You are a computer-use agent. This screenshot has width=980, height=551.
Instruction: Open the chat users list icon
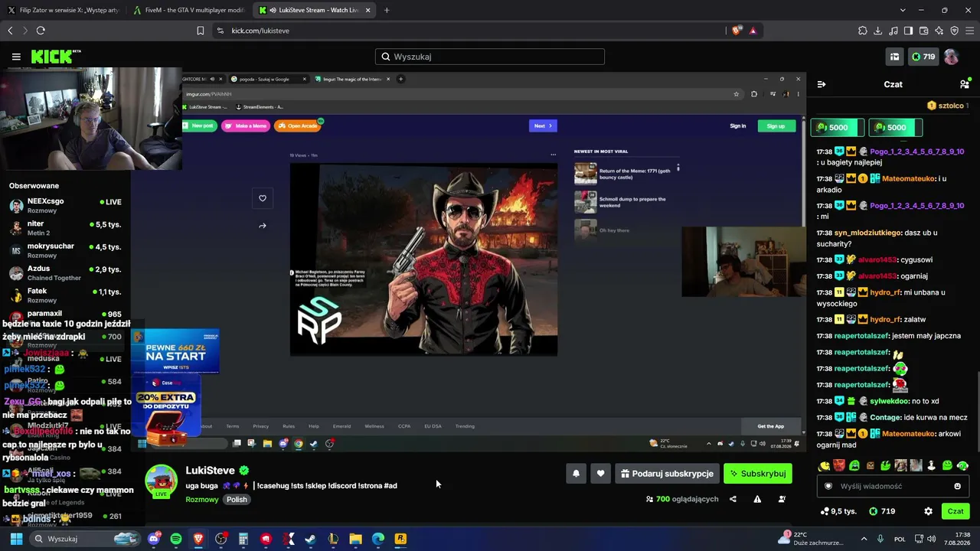coord(965,84)
